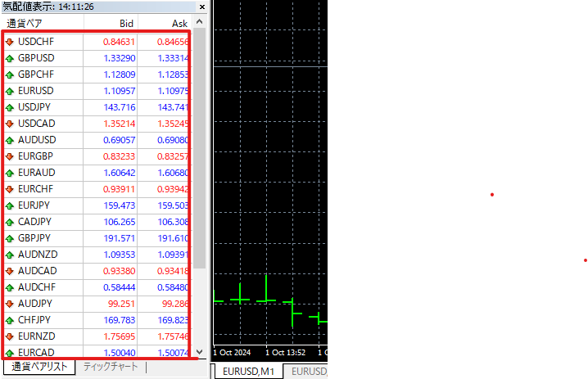Select the AUDUSD symbol name

[x=37, y=140]
